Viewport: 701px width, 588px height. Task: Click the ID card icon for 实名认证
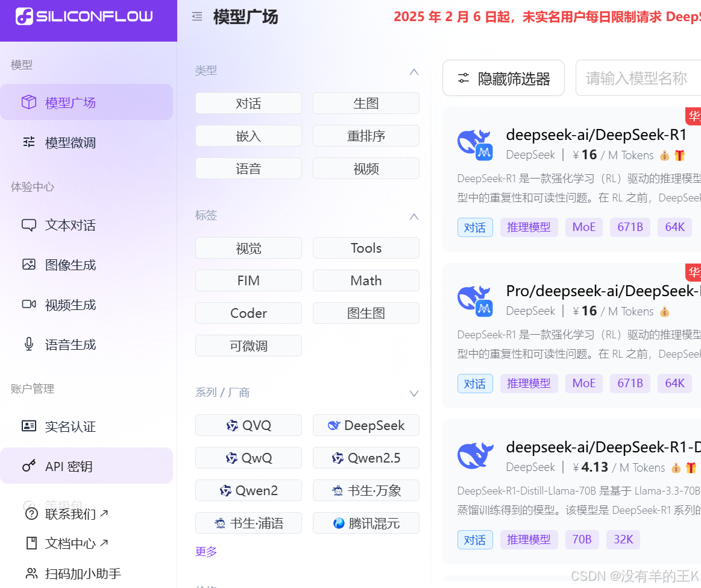pos(29,426)
